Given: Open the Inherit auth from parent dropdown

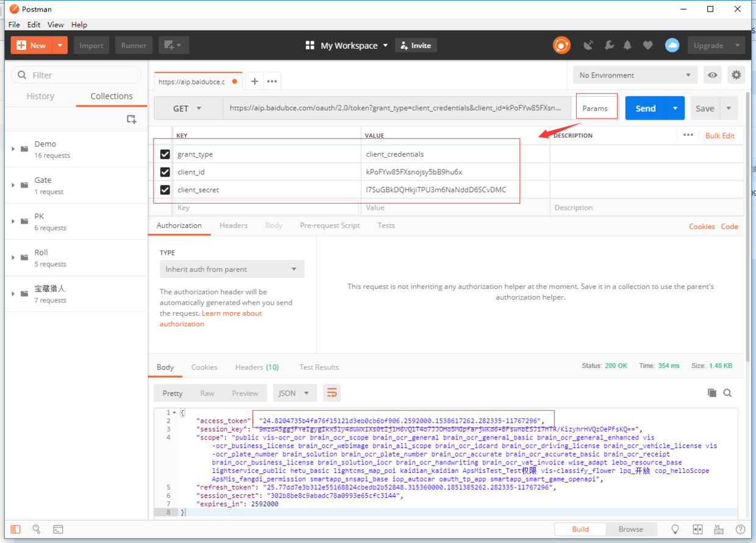Looking at the screenshot, I should pos(232,269).
